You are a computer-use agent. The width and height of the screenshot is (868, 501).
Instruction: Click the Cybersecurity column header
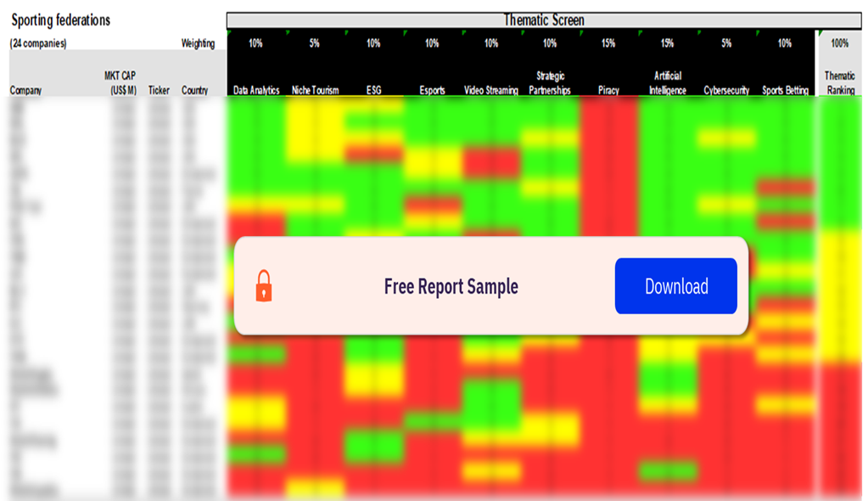[726, 90]
